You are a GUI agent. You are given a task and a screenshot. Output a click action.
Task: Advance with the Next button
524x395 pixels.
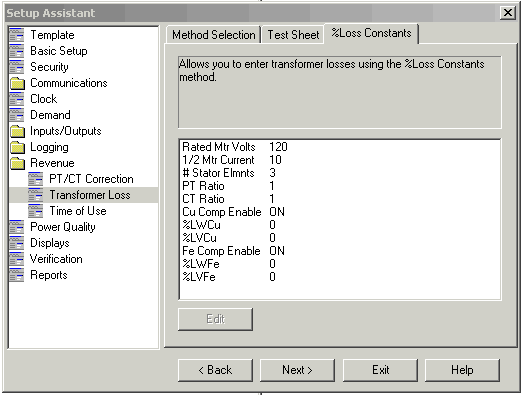coord(297,370)
